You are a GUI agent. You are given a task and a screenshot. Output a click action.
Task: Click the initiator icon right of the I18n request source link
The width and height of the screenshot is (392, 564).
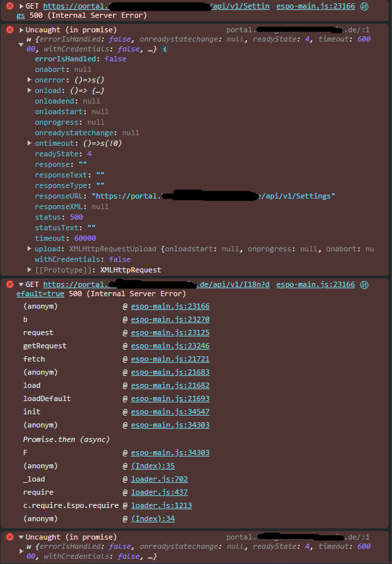[x=364, y=285]
